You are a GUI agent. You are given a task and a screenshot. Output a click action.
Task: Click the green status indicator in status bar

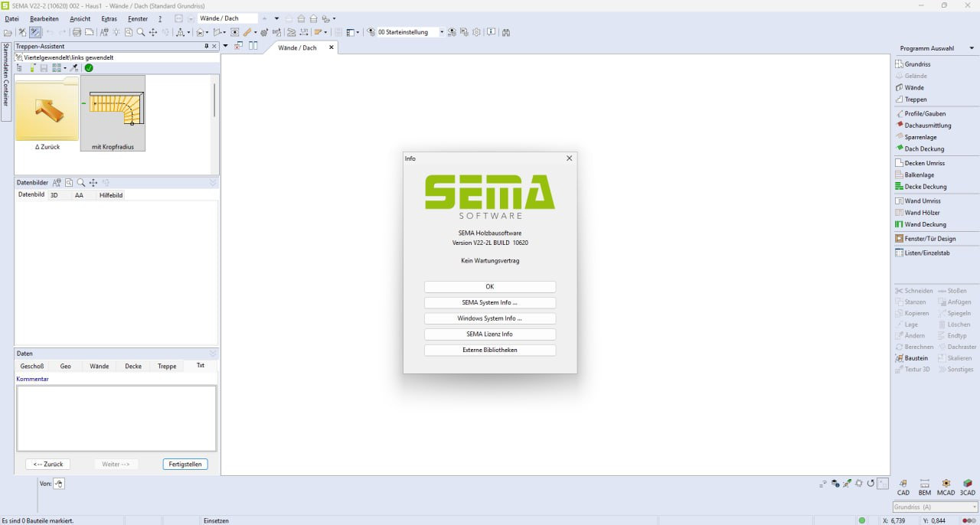point(862,520)
